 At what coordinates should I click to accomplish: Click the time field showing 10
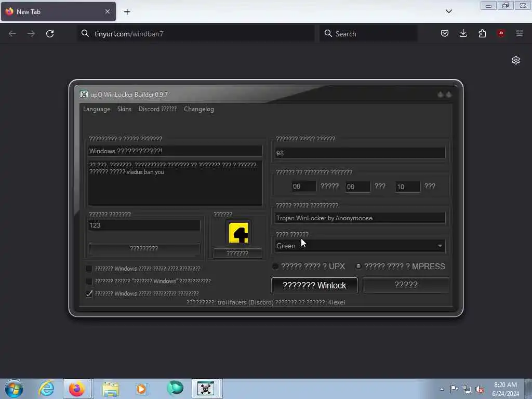408,187
